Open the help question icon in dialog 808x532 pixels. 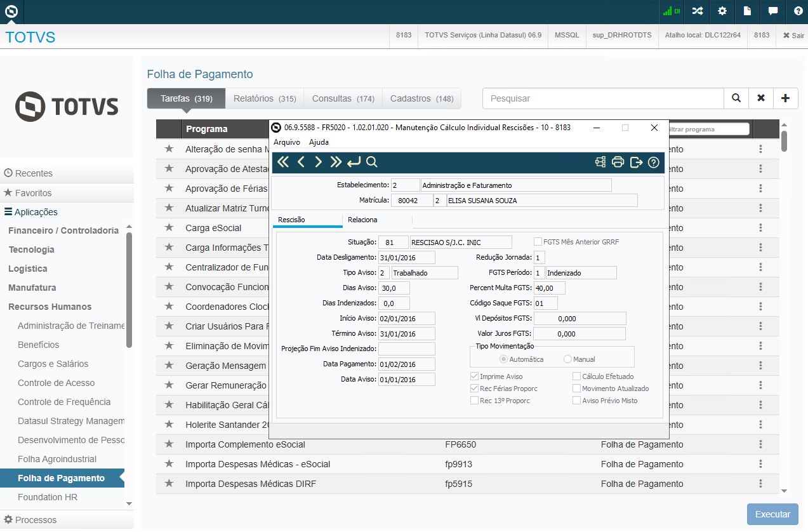[x=654, y=163]
